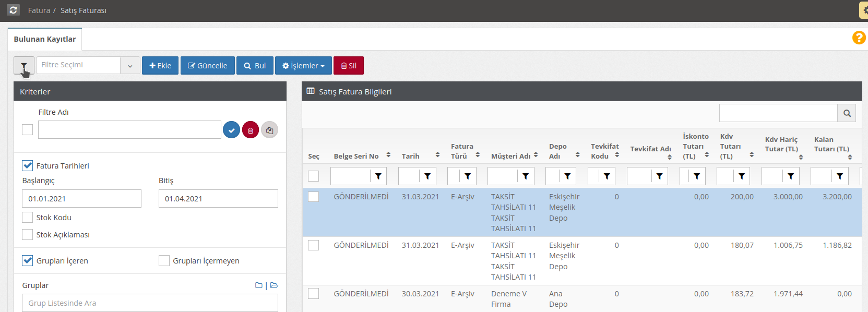Sort by Belge Seri No column
868x312 pixels.
click(x=388, y=155)
